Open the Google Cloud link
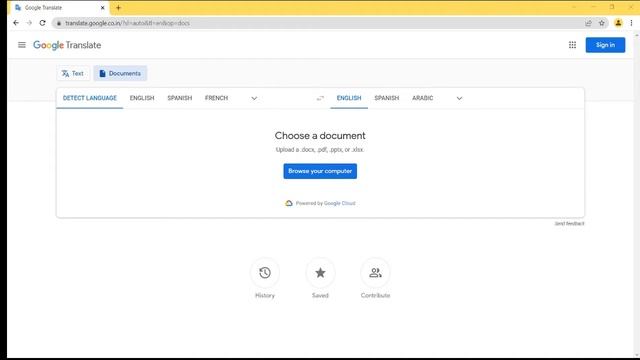 pos(340,203)
